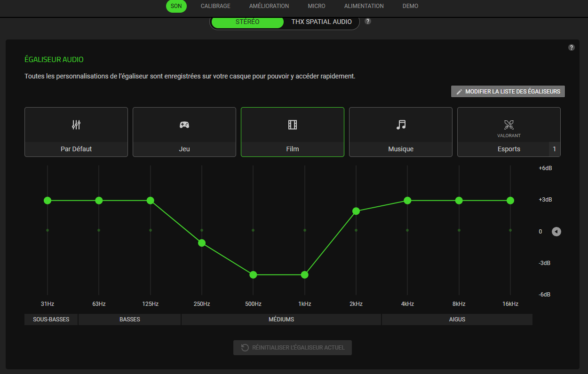Click the 4kHz slider handle
Viewport: 588px width, 374px height.
(x=407, y=201)
